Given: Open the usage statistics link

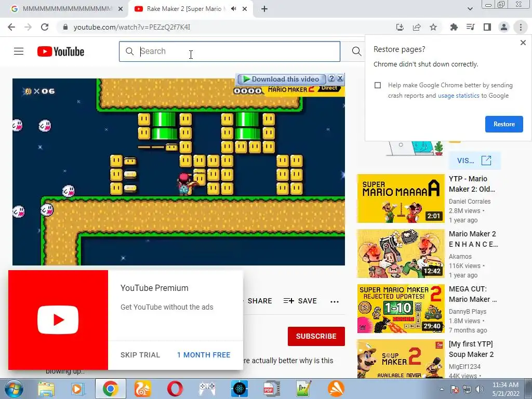Looking at the screenshot, I should [x=458, y=96].
